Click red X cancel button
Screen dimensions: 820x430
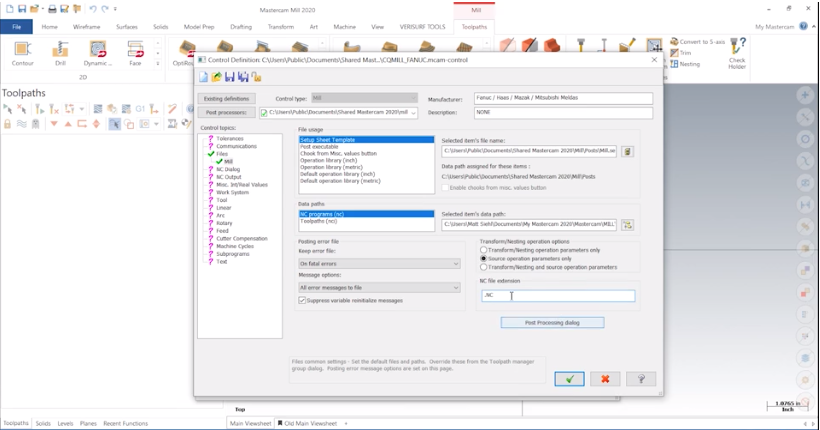(605, 379)
